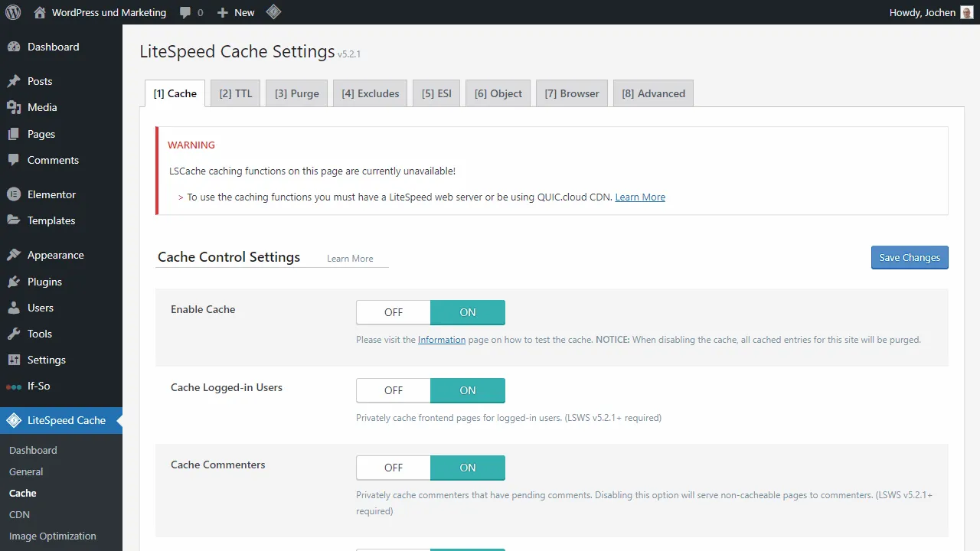
Task: Click the plus New icon in admin bar
Action: pyautogui.click(x=223, y=12)
